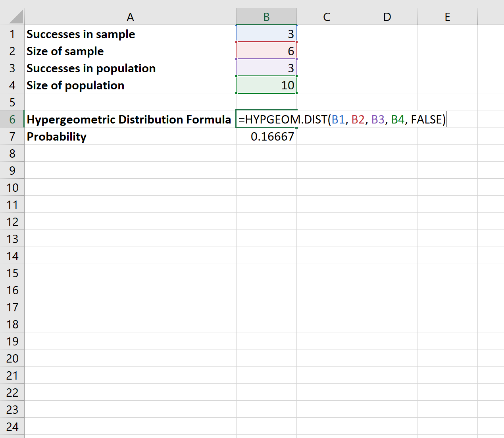Click the blue-highlighted cell containing value 3
Image resolution: width=504 pixels, height=438 pixels.
(266, 34)
